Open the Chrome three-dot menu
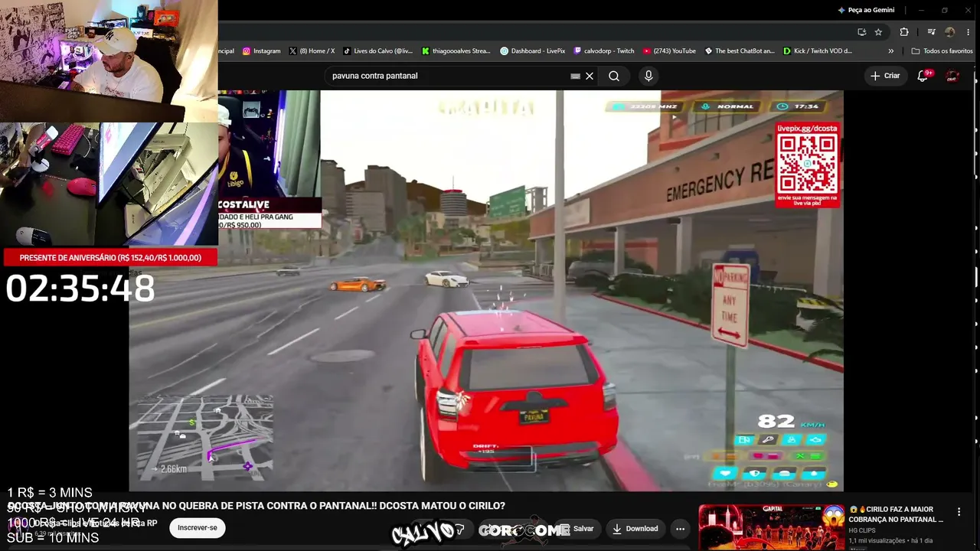980x551 pixels. pos(967,32)
